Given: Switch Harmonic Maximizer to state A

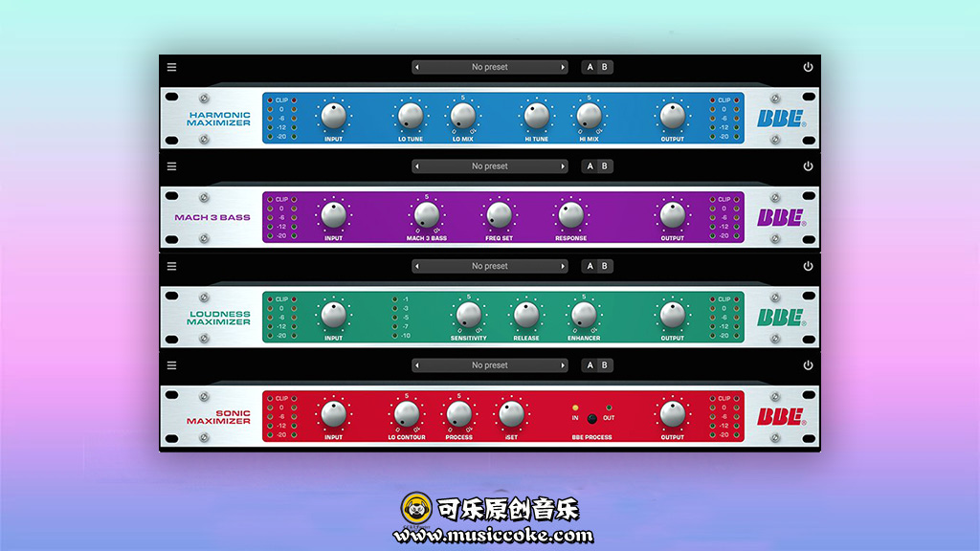Looking at the screenshot, I should (x=590, y=67).
